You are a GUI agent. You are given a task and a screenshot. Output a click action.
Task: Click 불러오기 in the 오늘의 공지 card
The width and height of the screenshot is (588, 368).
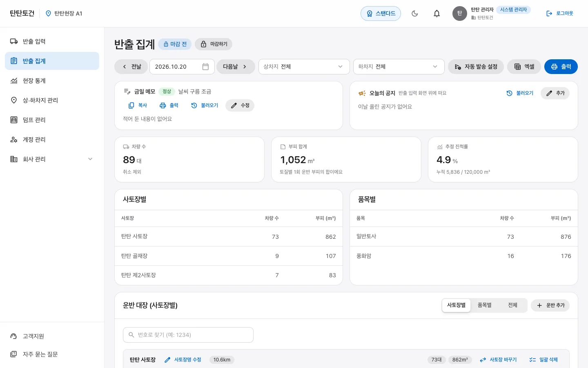pos(520,93)
